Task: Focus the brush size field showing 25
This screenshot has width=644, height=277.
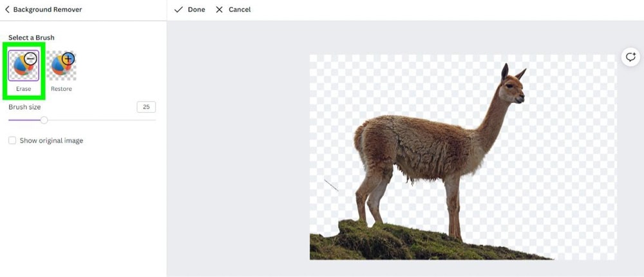Action: (146, 107)
